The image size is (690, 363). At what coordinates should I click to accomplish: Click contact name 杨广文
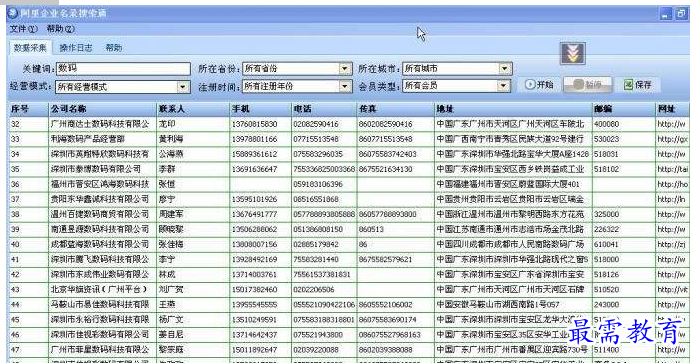[x=171, y=319]
